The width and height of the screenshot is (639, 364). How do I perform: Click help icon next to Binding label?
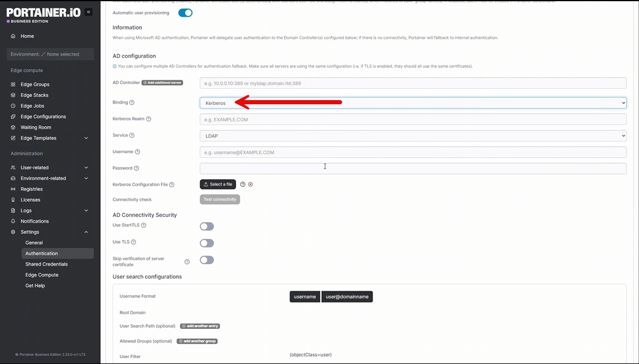(132, 102)
